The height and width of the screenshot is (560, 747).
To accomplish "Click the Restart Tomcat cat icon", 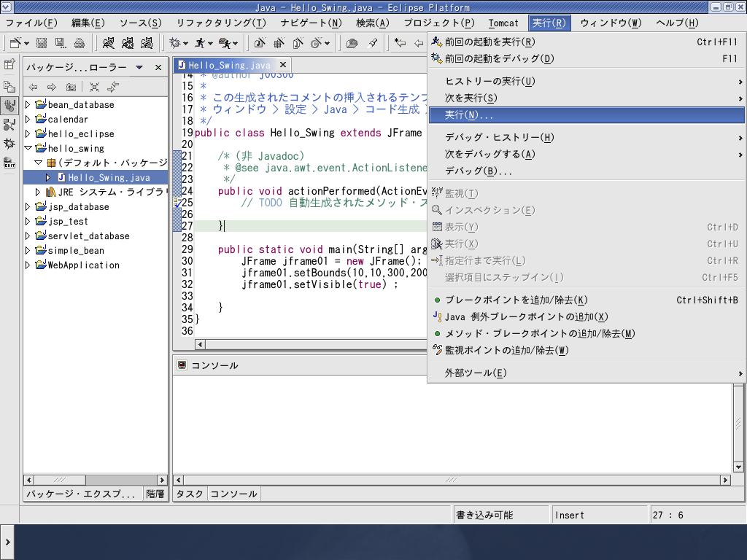I will click(x=147, y=43).
